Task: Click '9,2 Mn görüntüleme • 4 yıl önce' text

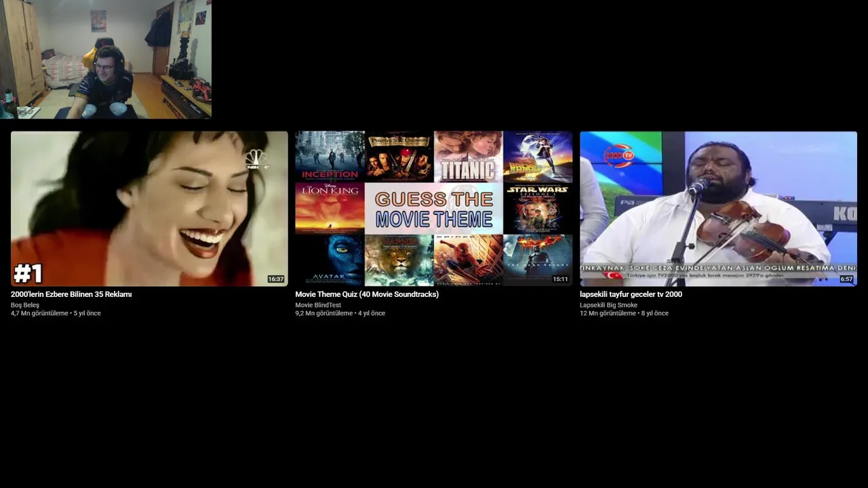Action: pyautogui.click(x=340, y=313)
